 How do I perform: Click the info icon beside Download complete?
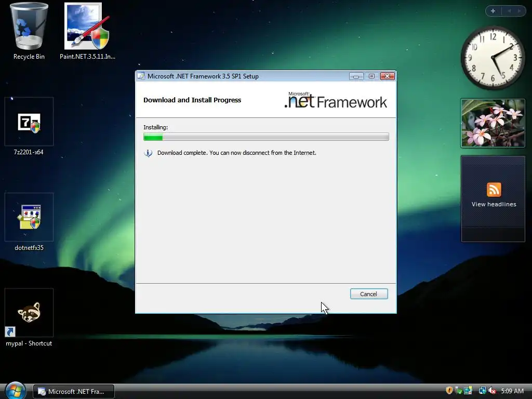pyautogui.click(x=148, y=153)
